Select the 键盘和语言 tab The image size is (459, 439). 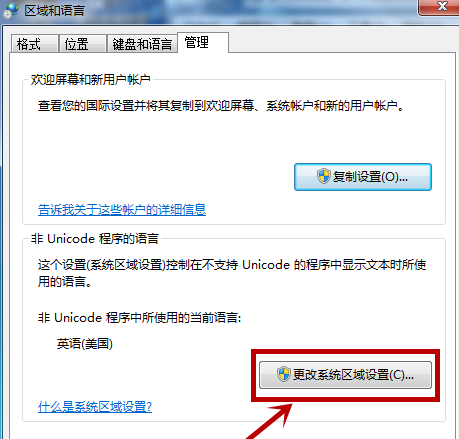tap(142, 44)
